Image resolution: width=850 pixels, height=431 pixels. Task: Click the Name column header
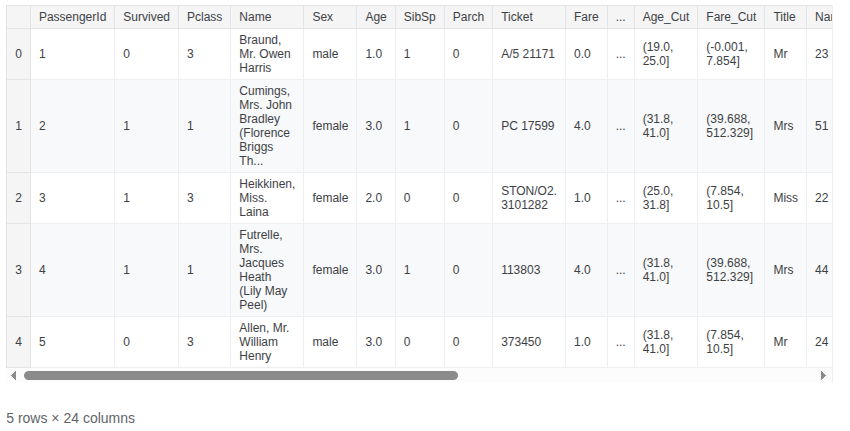tap(267, 17)
